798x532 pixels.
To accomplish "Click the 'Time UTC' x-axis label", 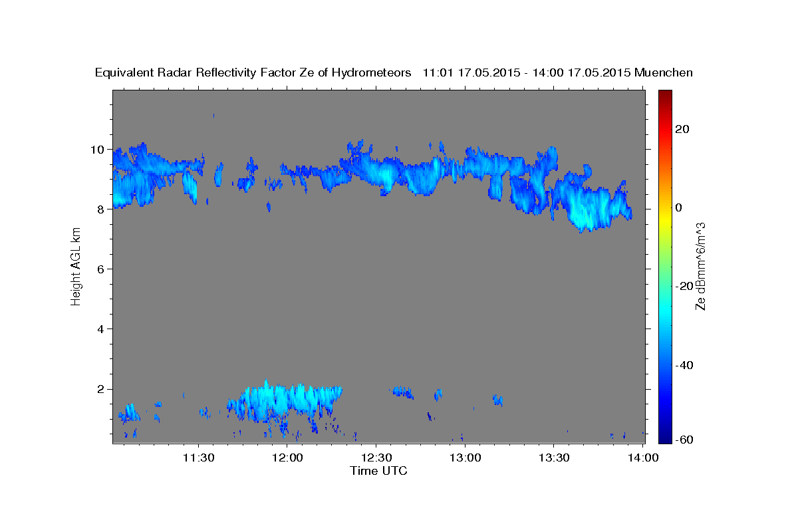I will [378, 471].
